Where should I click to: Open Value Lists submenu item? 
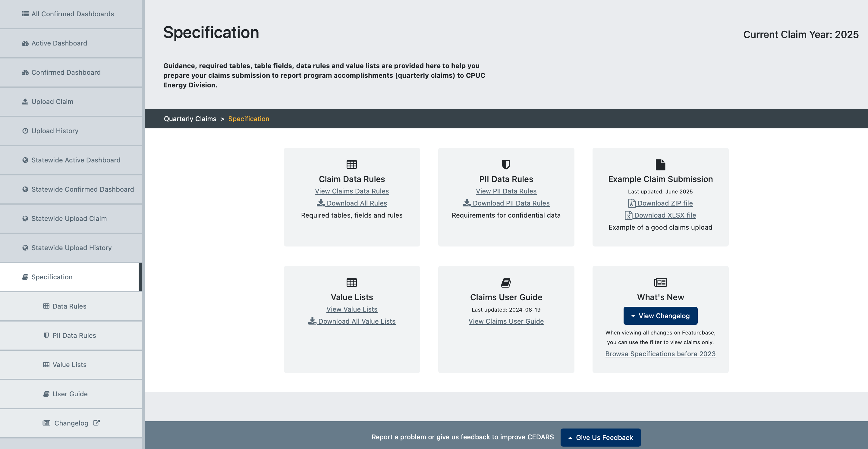pos(71,365)
